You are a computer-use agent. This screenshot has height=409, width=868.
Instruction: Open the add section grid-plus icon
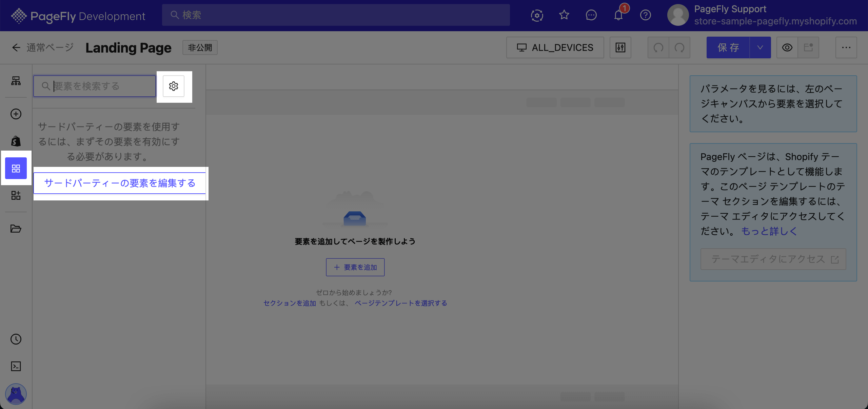(x=16, y=195)
